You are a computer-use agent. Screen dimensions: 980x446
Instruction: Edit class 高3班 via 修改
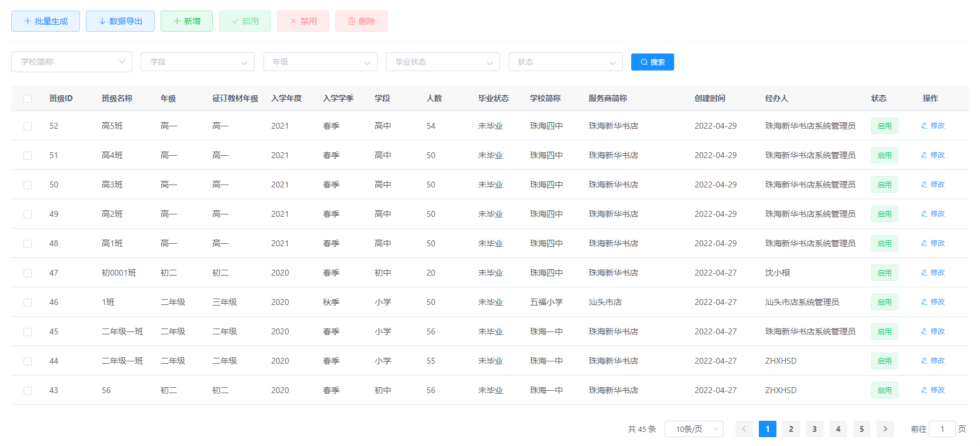point(933,185)
